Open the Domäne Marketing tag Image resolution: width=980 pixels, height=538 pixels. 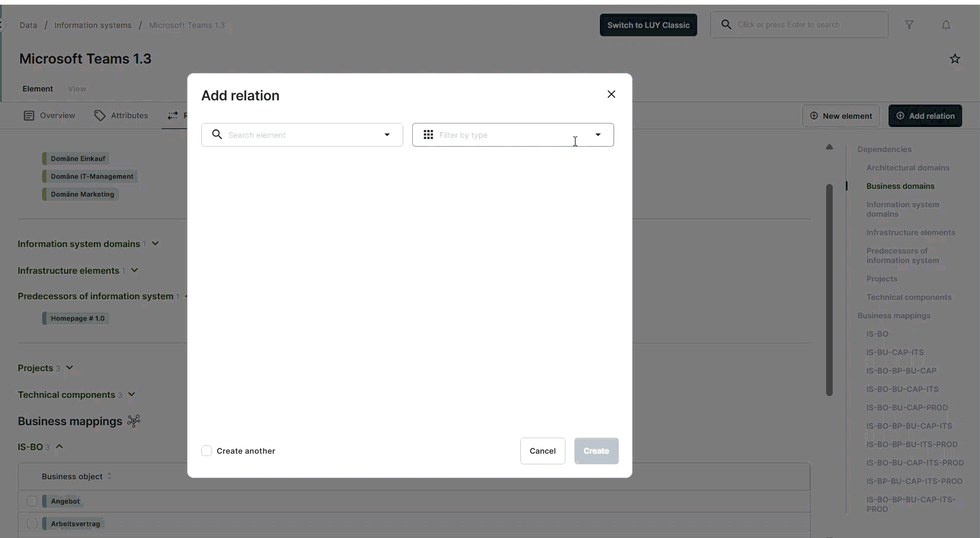(x=80, y=194)
